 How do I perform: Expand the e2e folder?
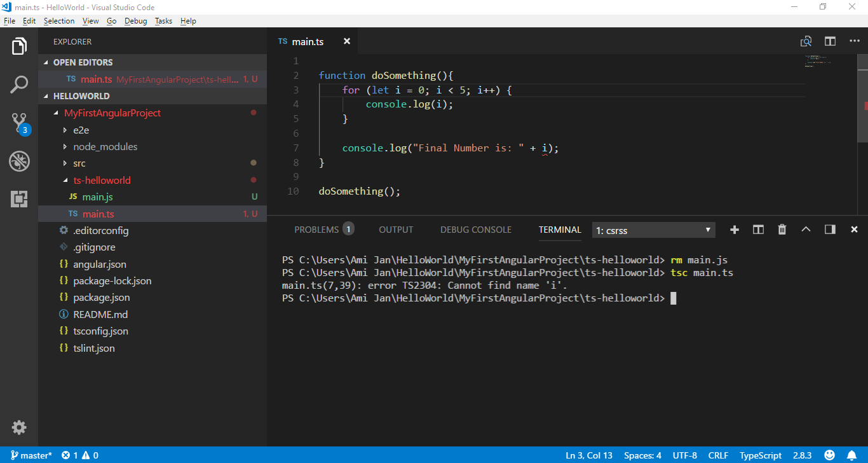click(x=153, y=130)
